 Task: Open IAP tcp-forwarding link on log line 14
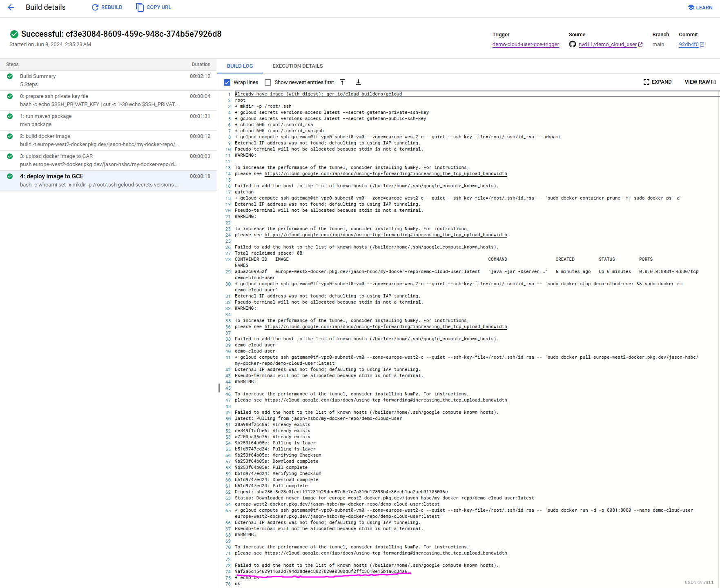pyautogui.click(x=386, y=174)
